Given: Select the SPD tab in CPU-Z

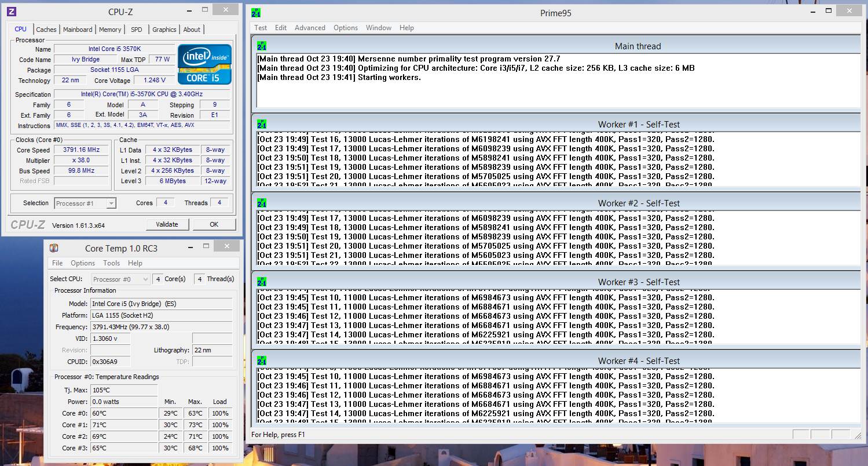Looking at the screenshot, I should (137, 30).
